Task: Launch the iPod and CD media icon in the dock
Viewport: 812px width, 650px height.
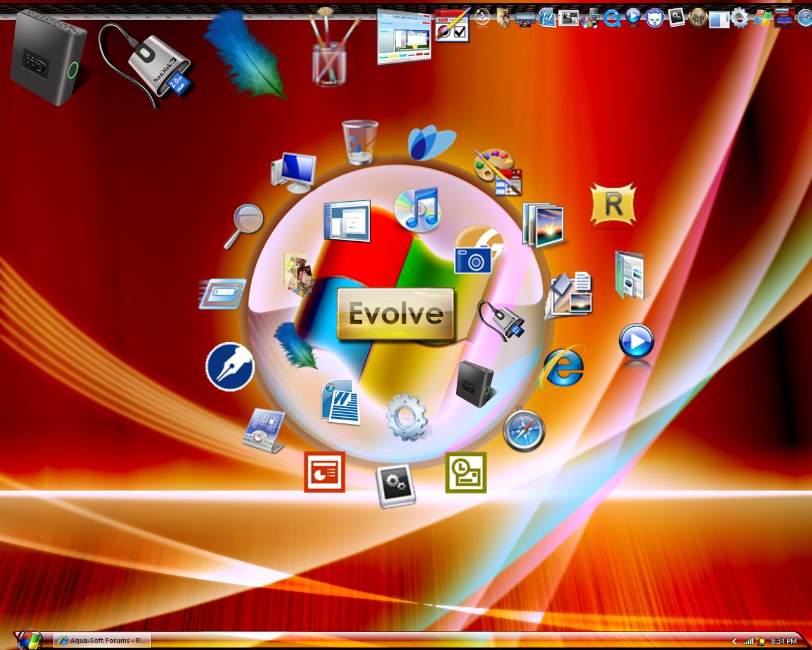Action: click(x=590, y=18)
